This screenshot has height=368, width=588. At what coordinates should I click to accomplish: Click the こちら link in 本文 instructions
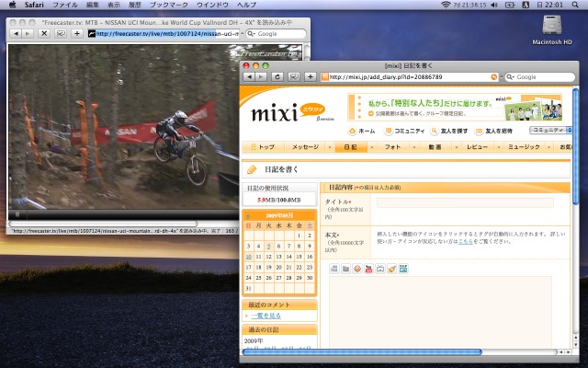click(x=465, y=241)
